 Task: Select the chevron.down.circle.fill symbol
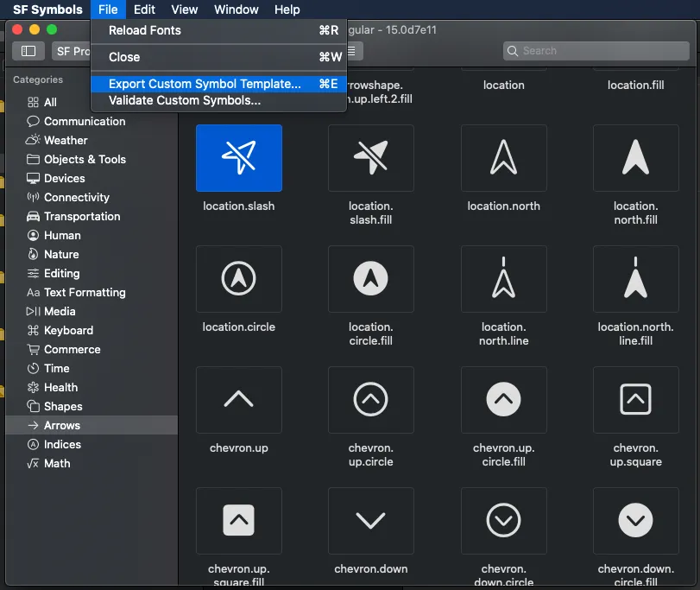[636, 521]
